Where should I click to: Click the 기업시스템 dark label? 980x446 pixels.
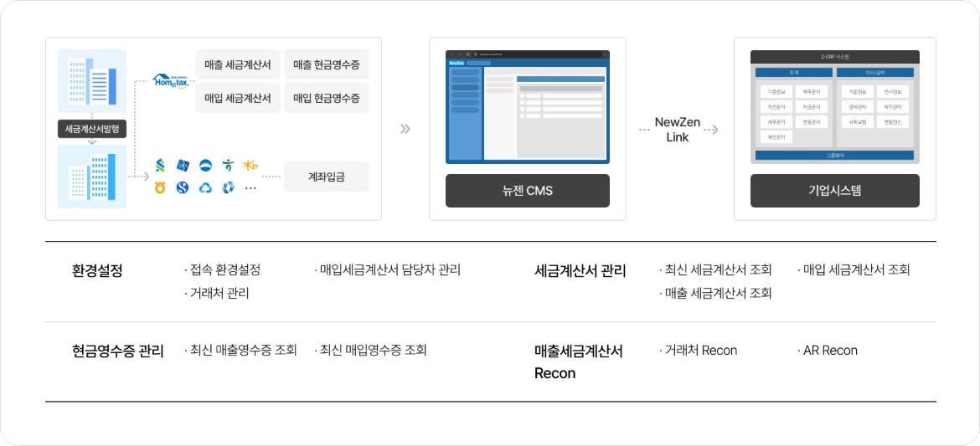tap(835, 191)
